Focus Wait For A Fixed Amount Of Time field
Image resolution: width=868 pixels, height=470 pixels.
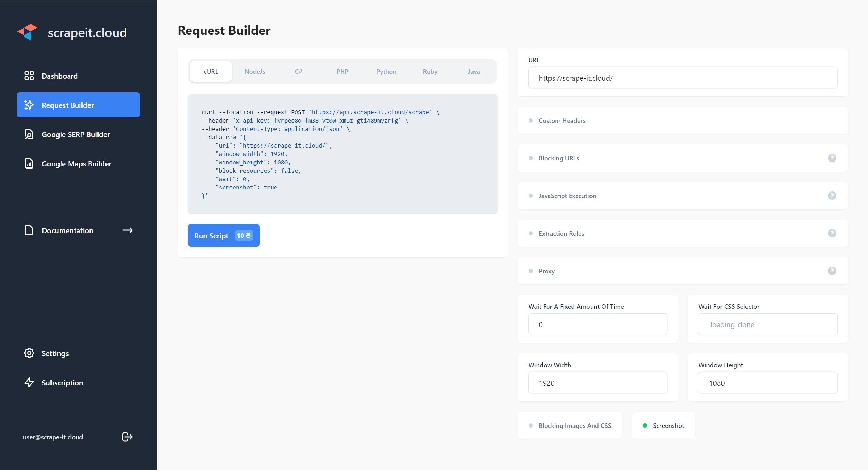coord(597,324)
